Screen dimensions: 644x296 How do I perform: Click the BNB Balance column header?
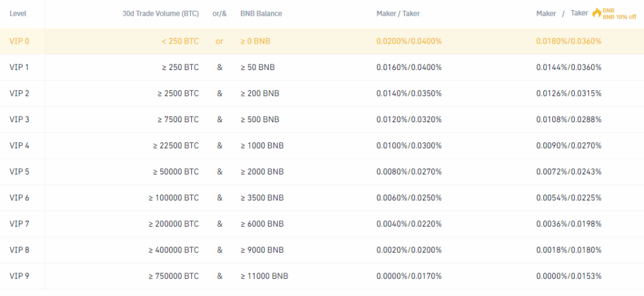261,13
